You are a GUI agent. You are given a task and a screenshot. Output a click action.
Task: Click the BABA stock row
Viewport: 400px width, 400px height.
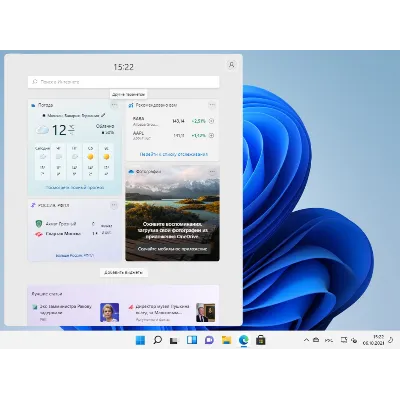[173, 121]
